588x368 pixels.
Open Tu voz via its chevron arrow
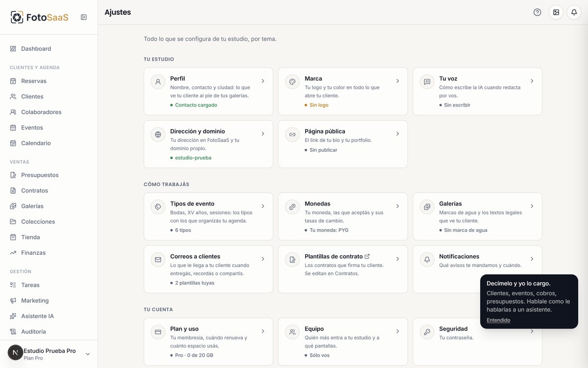(532, 81)
